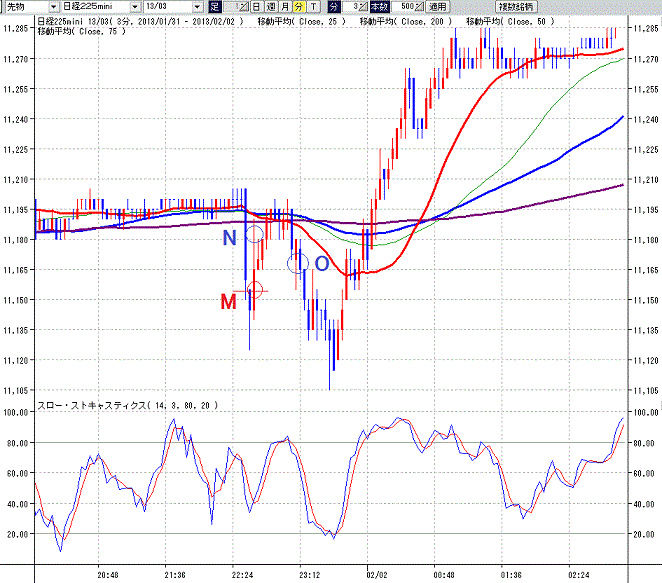Click the 移動平均( Close, 50 ) indicator label
662x583 pixels.
pos(510,21)
